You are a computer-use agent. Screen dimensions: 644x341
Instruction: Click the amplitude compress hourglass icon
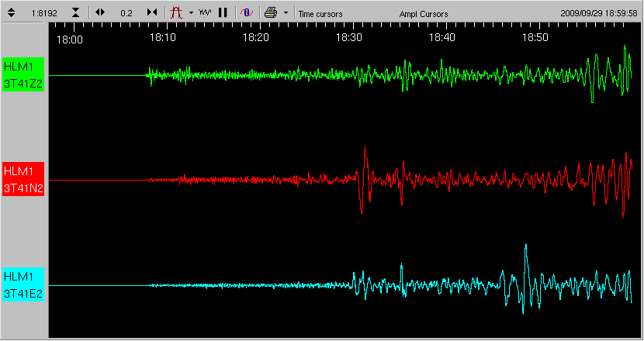(x=74, y=12)
